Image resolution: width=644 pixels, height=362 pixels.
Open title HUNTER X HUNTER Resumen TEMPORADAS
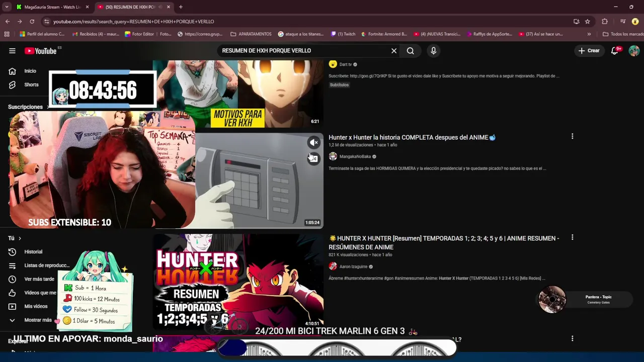click(444, 243)
